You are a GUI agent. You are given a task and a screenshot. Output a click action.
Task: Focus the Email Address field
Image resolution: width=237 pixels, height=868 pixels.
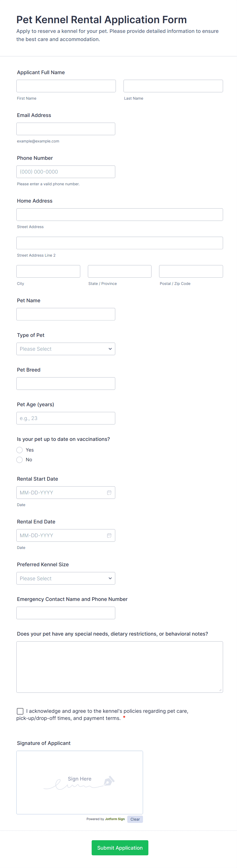coord(66,129)
